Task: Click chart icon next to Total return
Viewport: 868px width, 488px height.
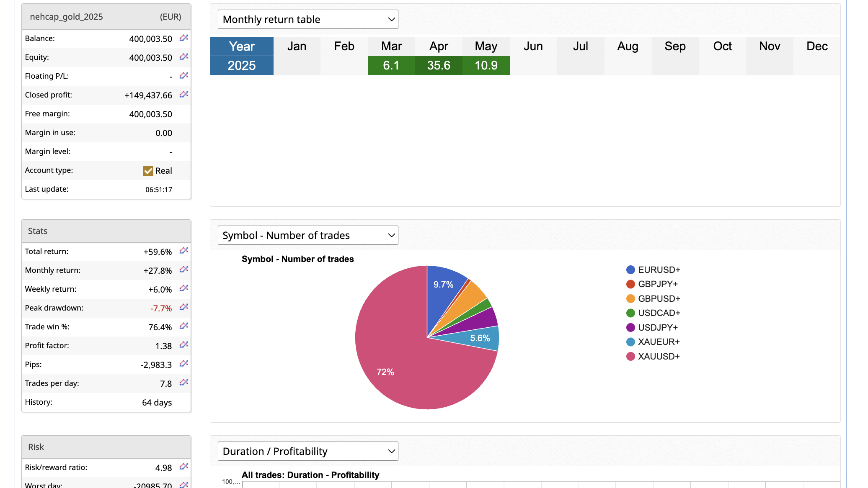Action: [183, 251]
